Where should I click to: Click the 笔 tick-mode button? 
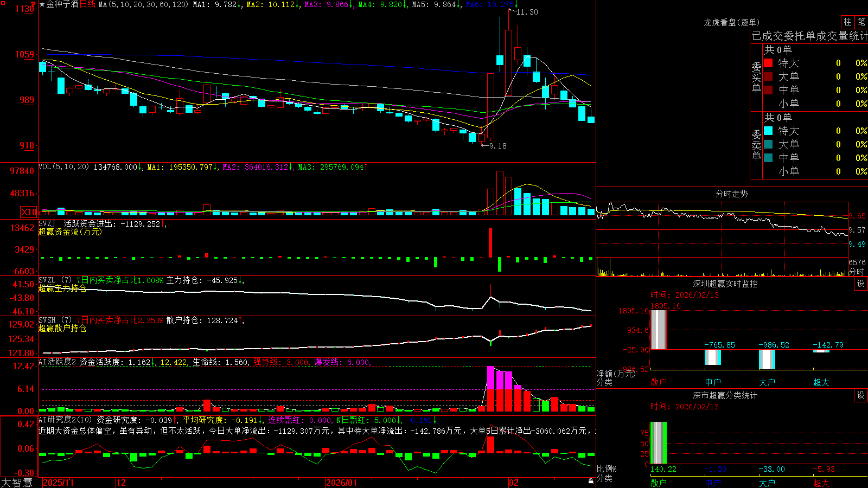point(861,22)
